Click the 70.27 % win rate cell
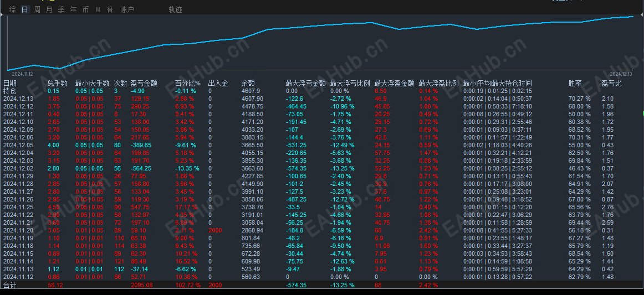This screenshot has height=295, width=644. coord(580,99)
